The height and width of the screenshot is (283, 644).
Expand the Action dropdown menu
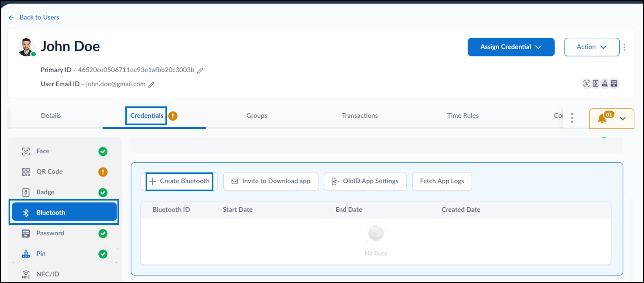[x=592, y=47]
